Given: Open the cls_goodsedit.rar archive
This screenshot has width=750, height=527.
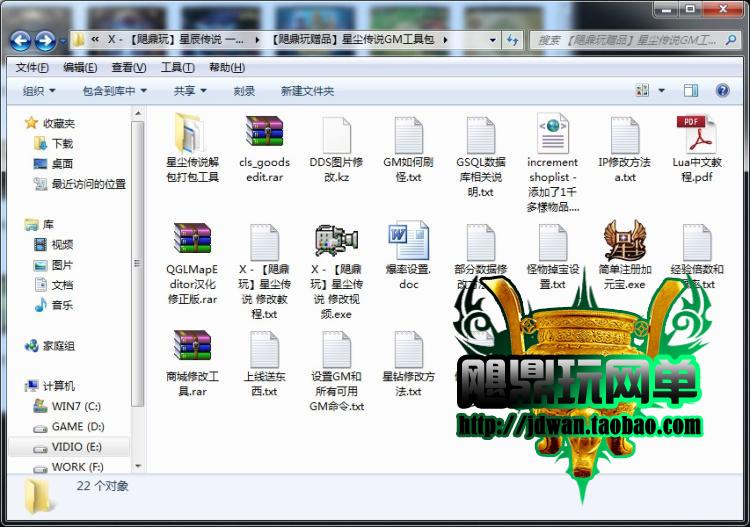Looking at the screenshot, I should (x=264, y=135).
